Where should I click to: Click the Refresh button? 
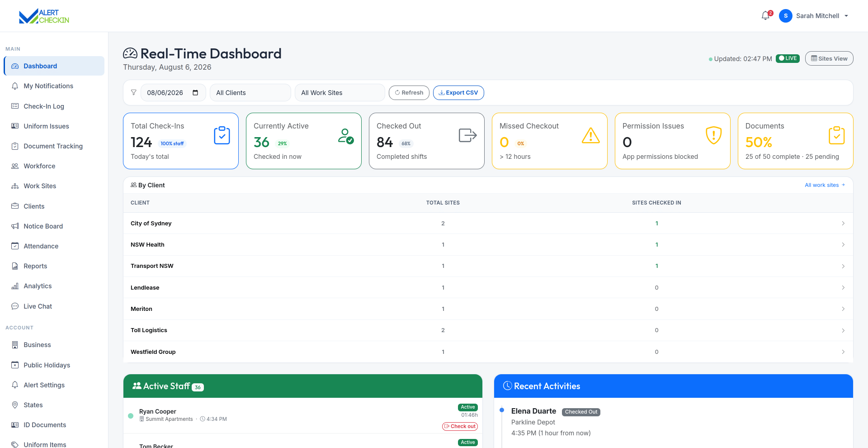click(409, 93)
